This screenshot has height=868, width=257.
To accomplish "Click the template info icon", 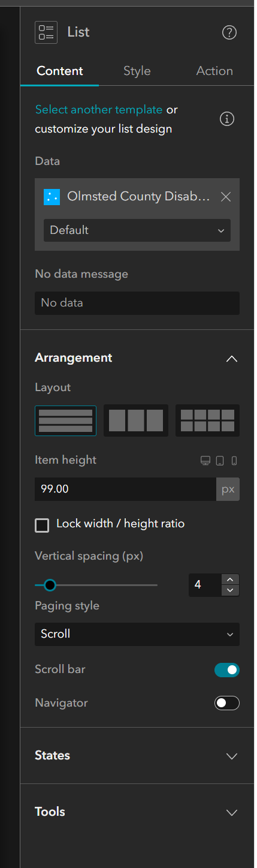I will click(x=227, y=119).
